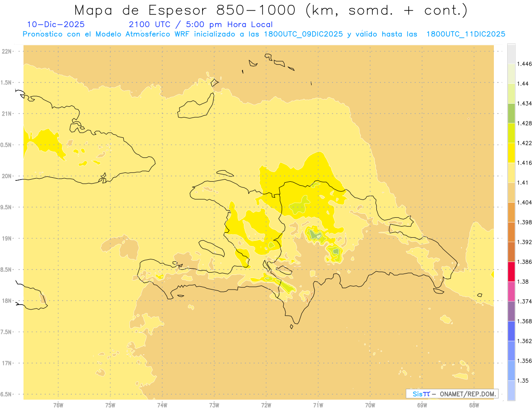532x411 pixels.
Task: Click the time text '2100 UTC / 5:00 pm Hora Local'
Action: [200, 24]
